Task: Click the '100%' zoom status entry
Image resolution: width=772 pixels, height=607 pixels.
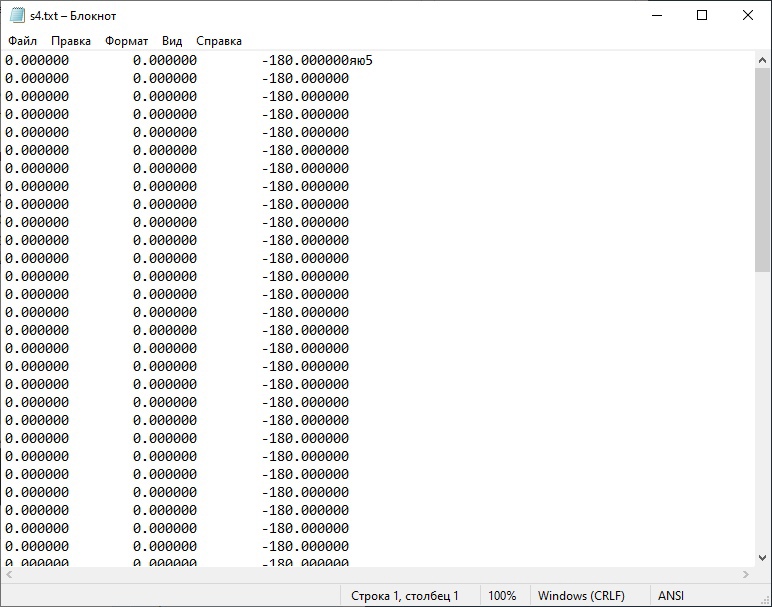Action: [502, 596]
